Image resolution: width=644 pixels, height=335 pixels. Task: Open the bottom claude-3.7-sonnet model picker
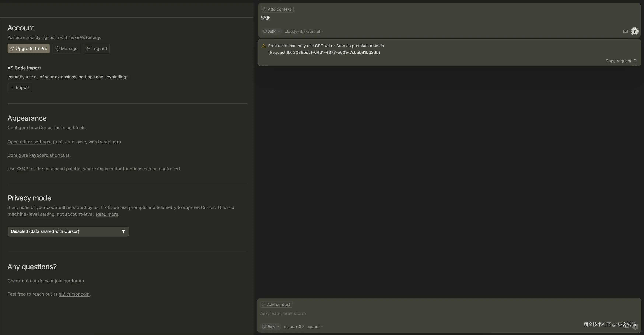[x=303, y=327]
